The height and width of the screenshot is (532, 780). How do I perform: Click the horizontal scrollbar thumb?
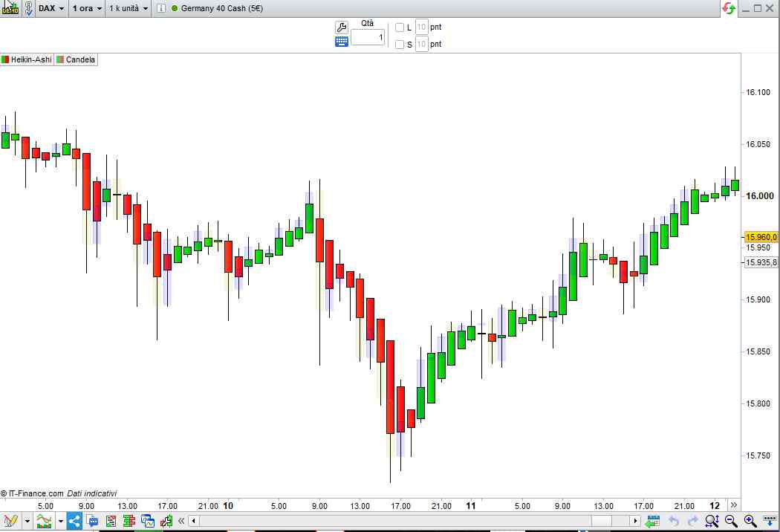pos(602,521)
